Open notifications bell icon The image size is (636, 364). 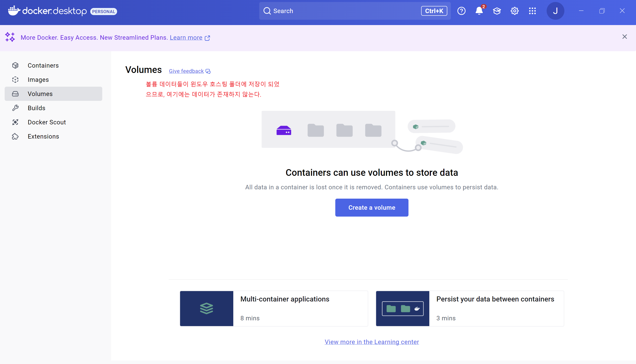(x=479, y=11)
